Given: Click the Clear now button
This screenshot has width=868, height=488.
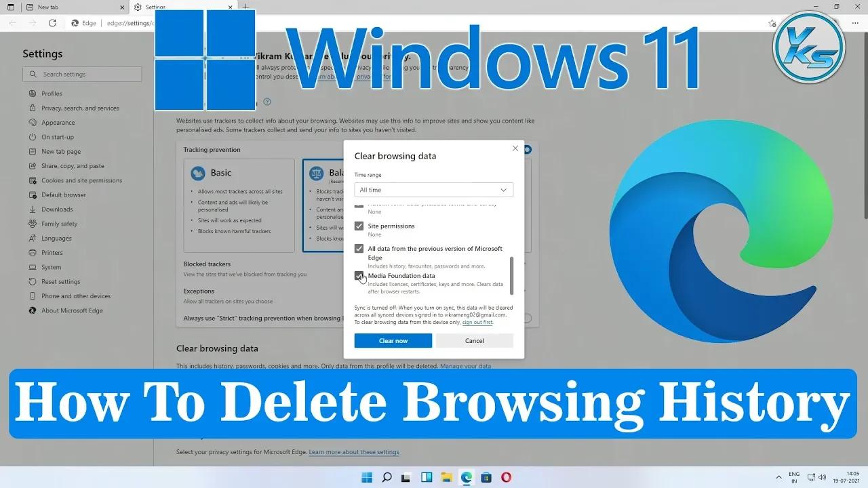Looking at the screenshot, I should tap(393, 340).
